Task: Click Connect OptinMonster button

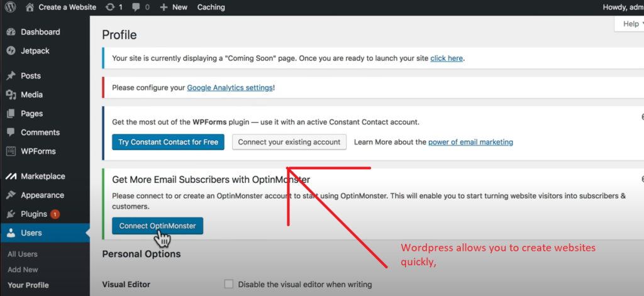Action: coord(157,226)
